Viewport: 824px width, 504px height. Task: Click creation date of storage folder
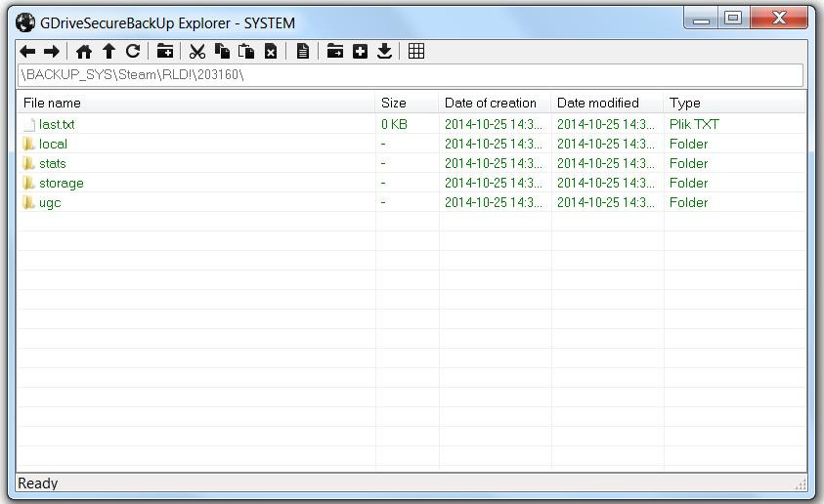[493, 183]
